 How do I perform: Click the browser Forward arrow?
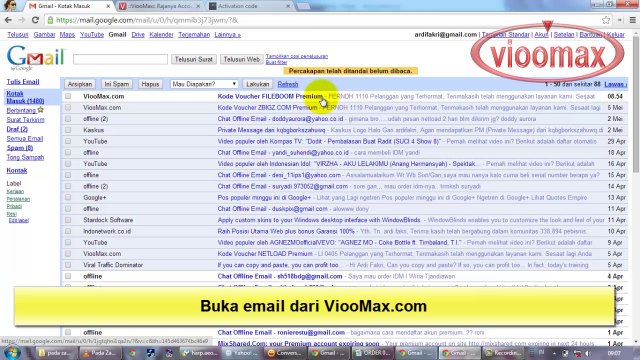22,20
